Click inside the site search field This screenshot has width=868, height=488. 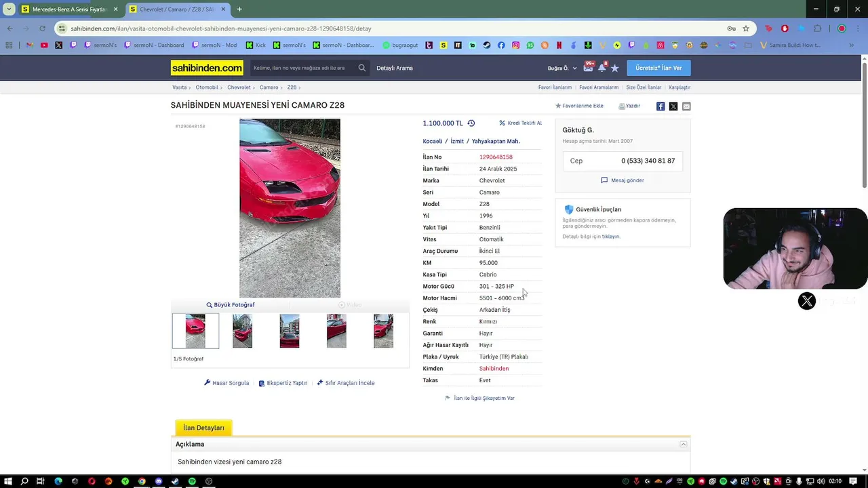302,68
